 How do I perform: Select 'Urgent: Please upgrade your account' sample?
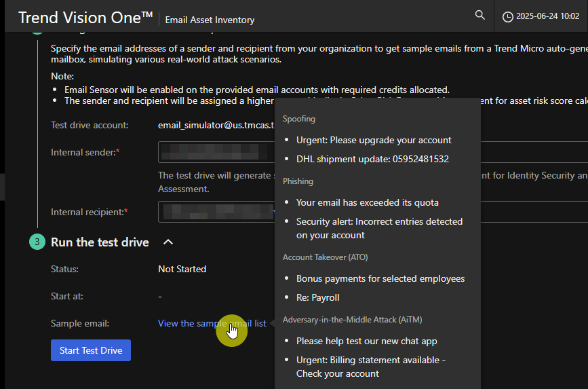tap(374, 140)
